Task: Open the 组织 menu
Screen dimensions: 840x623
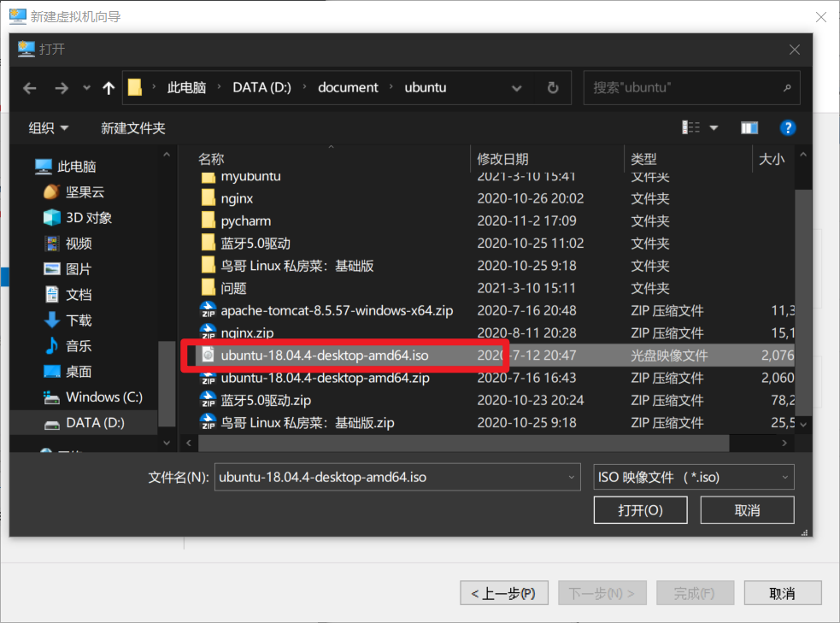Action: 49,128
